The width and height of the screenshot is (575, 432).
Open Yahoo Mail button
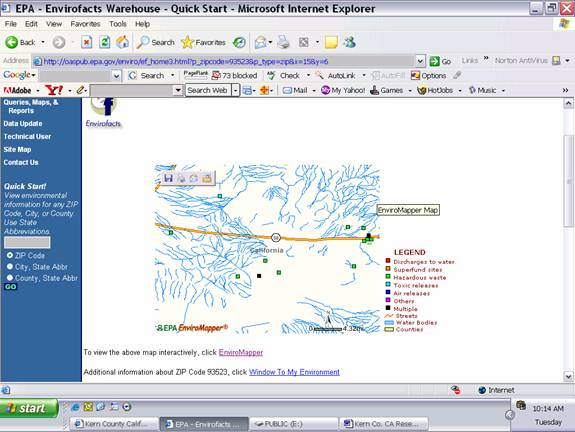coord(295,90)
